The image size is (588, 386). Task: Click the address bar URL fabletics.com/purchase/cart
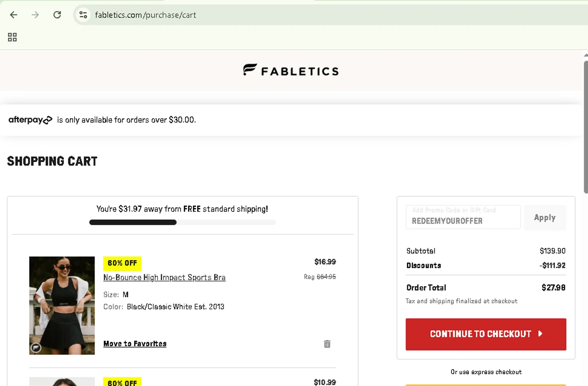point(145,15)
